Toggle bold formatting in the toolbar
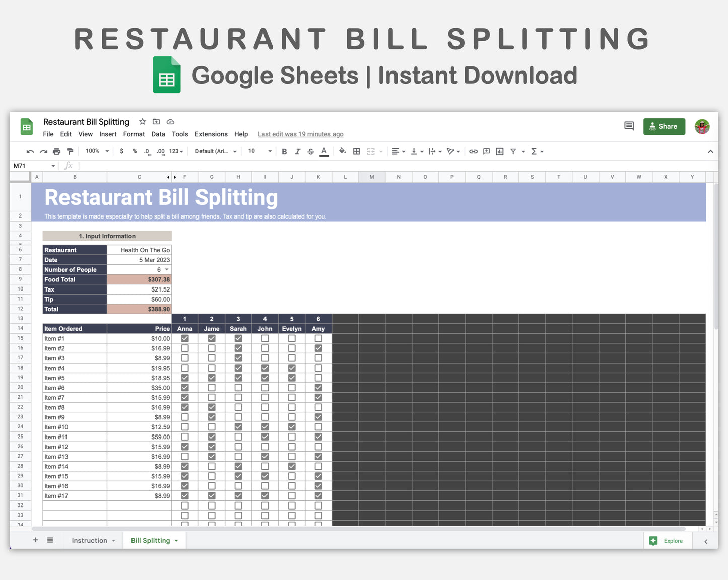This screenshot has width=728, height=580. coord(284,151)
